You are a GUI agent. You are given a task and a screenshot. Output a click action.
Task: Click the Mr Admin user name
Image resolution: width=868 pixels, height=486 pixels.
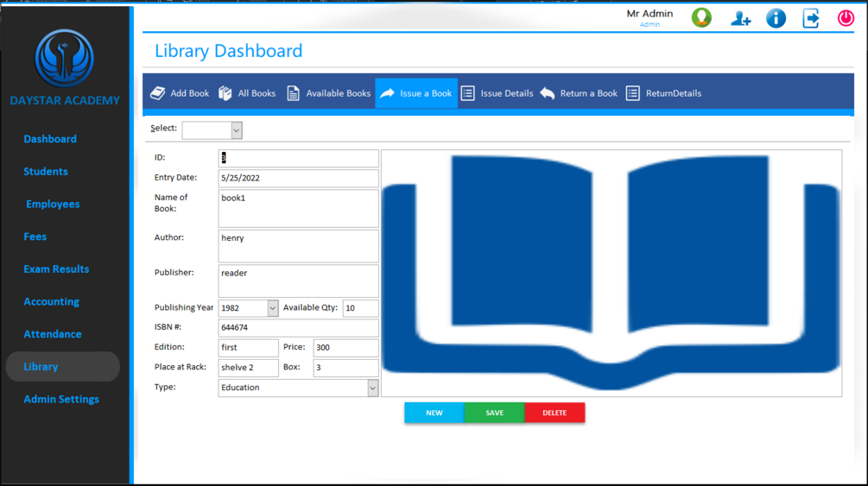pyautogui.click(x=649, y=14)
